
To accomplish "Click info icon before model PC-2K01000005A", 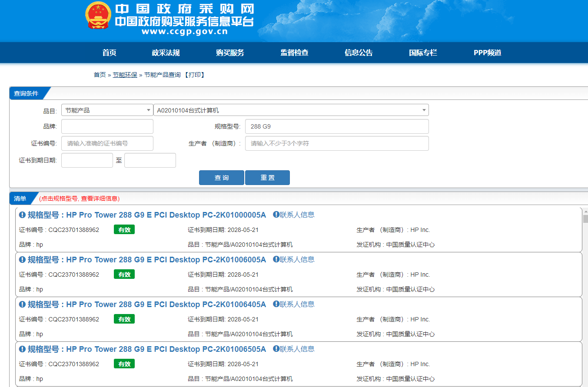I will (x=23, y=215).
